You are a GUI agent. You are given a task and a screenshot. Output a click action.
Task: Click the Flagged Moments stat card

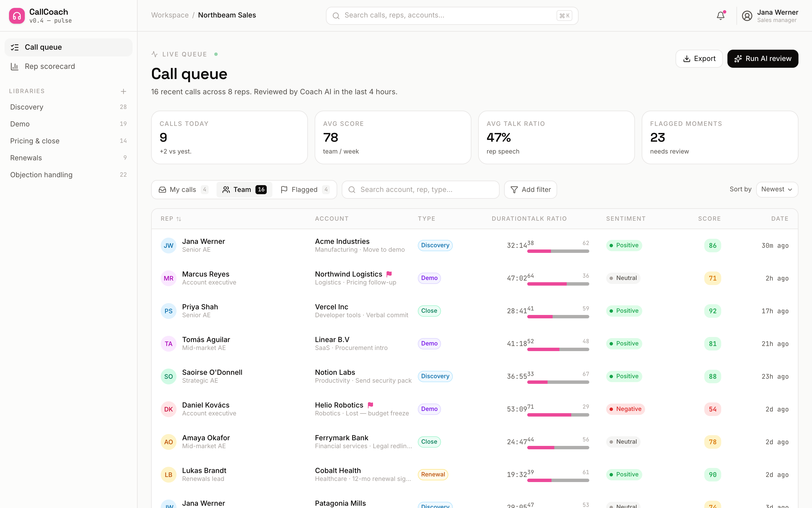(720, 137)
